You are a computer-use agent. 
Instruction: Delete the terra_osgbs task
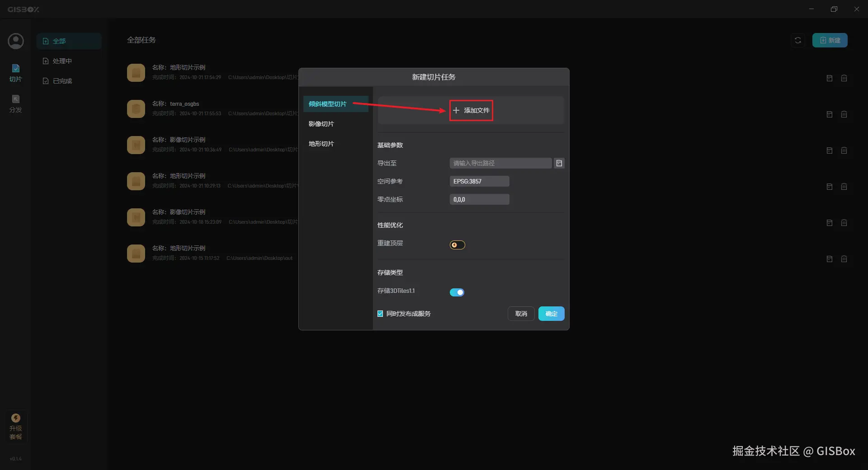[x=844, y=114]
